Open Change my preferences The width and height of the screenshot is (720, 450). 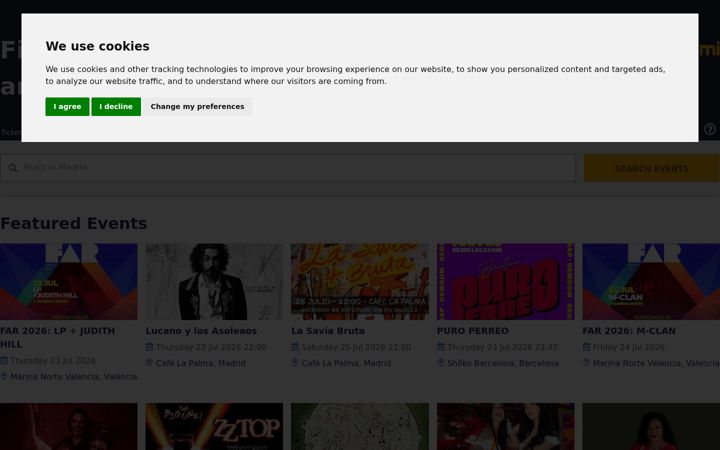pyautogui.click(x=197, y=107)
